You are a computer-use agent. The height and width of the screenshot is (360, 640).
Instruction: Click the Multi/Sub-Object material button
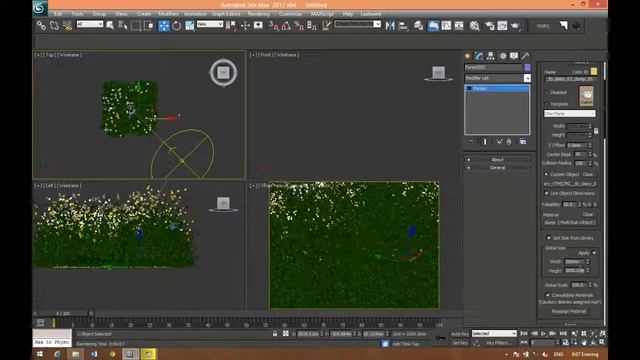(x=570, y=222)
